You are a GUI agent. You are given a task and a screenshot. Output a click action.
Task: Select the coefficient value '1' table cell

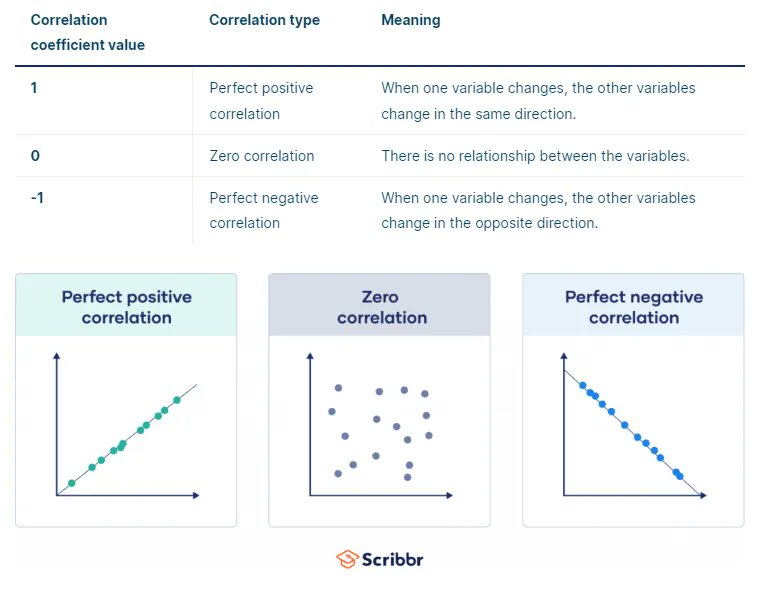click(x=34, y=88)
